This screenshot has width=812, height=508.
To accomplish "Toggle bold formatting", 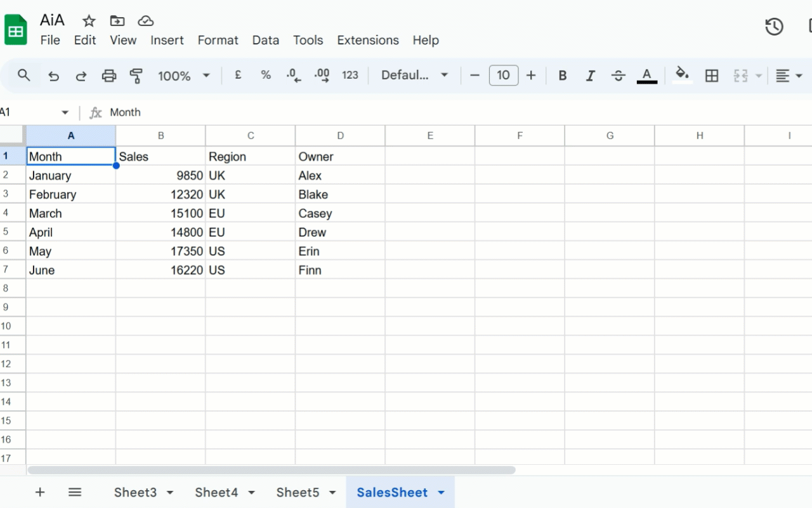I will 562,75.
